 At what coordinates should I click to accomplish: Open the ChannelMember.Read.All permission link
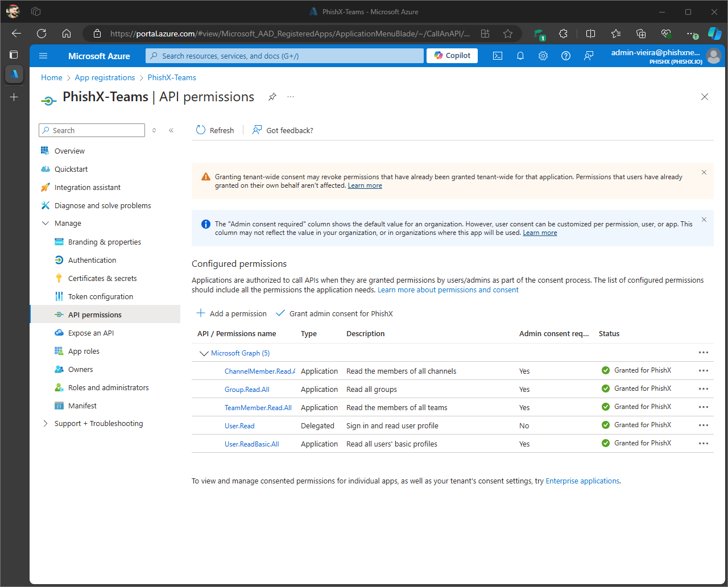(x=260, y=371)
